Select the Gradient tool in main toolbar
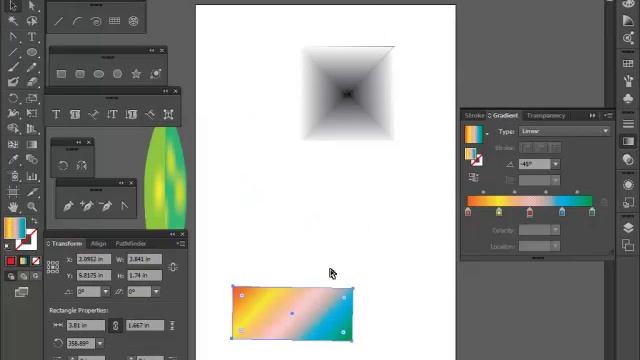The height and width of the screenshot is (360, 640). click(32, 144)
